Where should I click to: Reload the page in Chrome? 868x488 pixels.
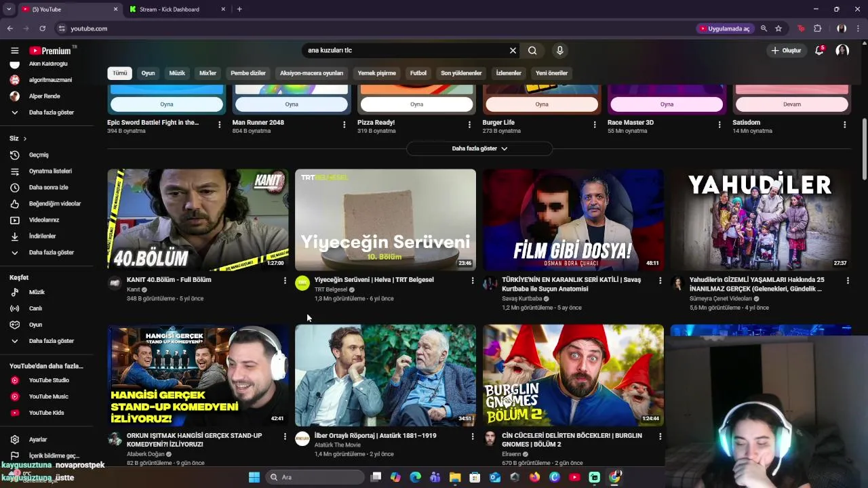(x=42, y=28)
